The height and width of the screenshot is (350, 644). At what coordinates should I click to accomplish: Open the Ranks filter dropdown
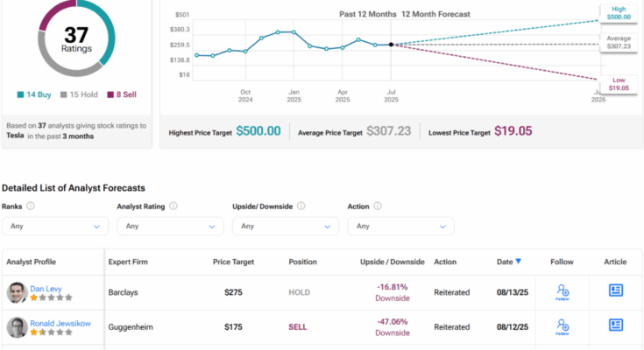pos(55,226)
